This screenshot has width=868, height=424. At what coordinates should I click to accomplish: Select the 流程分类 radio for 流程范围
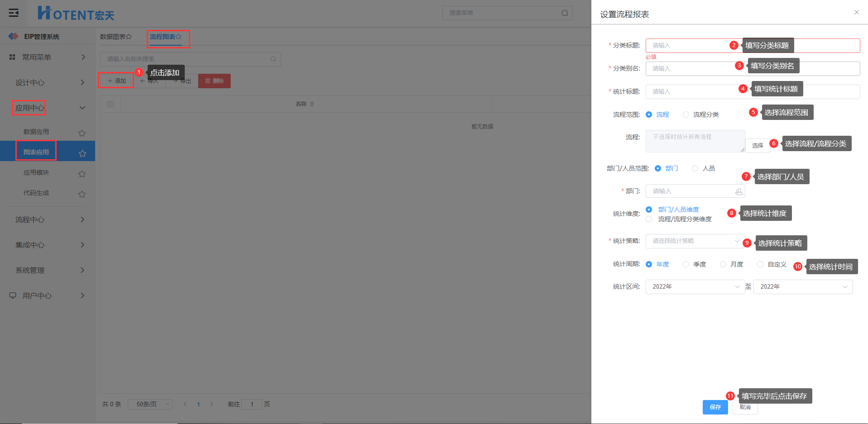(686, 114)
